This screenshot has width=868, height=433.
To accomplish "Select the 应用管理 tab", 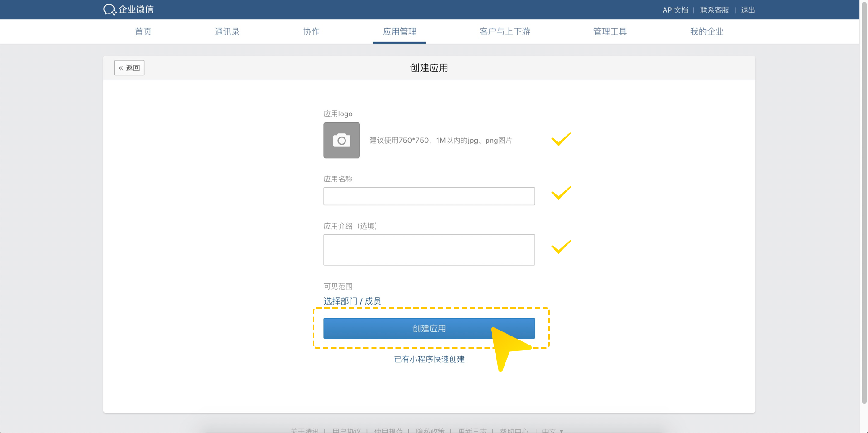I will pyautogui.click(x=399, y=31).
